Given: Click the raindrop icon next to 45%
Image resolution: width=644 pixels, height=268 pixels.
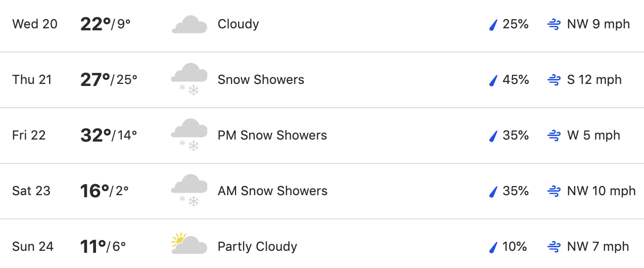Looking at the screenshot, I should (x=493, y=80).
